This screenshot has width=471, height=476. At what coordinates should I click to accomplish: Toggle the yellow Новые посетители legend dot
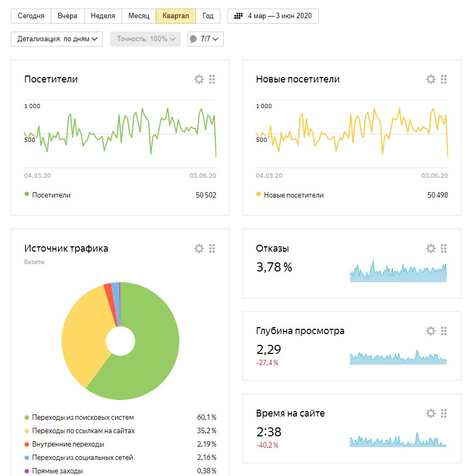click(x=259, y=194)
